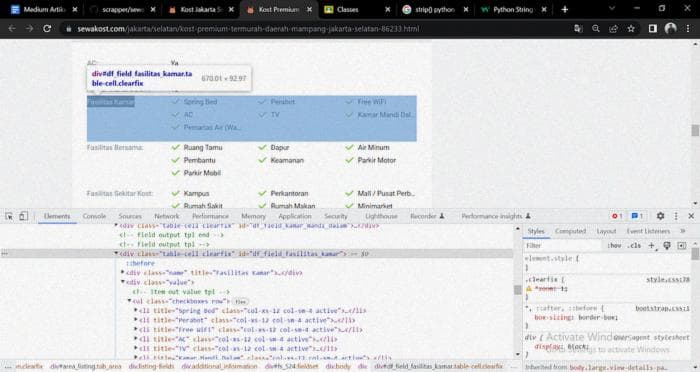700x372 pixels.
Task: Open the Lighthouse panel
Action: 381,216
